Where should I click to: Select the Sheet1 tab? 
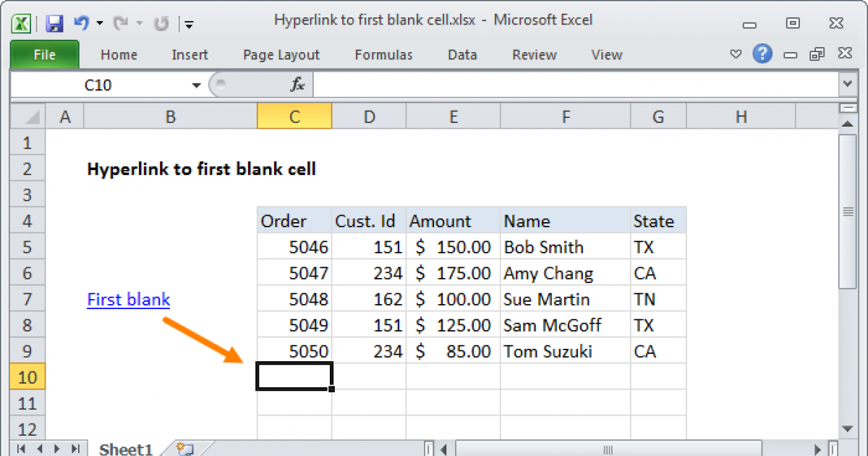pos(125,449)
